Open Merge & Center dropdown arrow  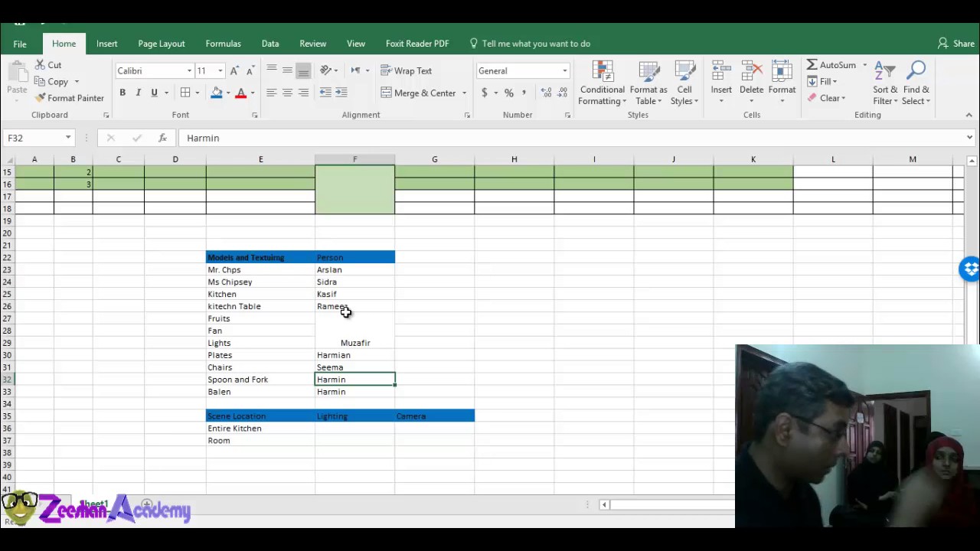tap(464, 93)
